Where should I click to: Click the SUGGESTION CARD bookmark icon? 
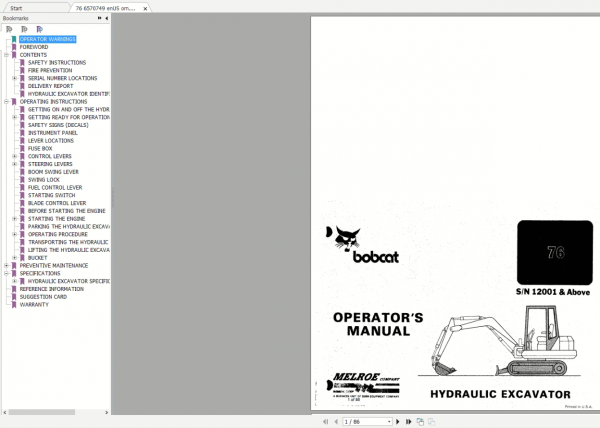point(14,297)
